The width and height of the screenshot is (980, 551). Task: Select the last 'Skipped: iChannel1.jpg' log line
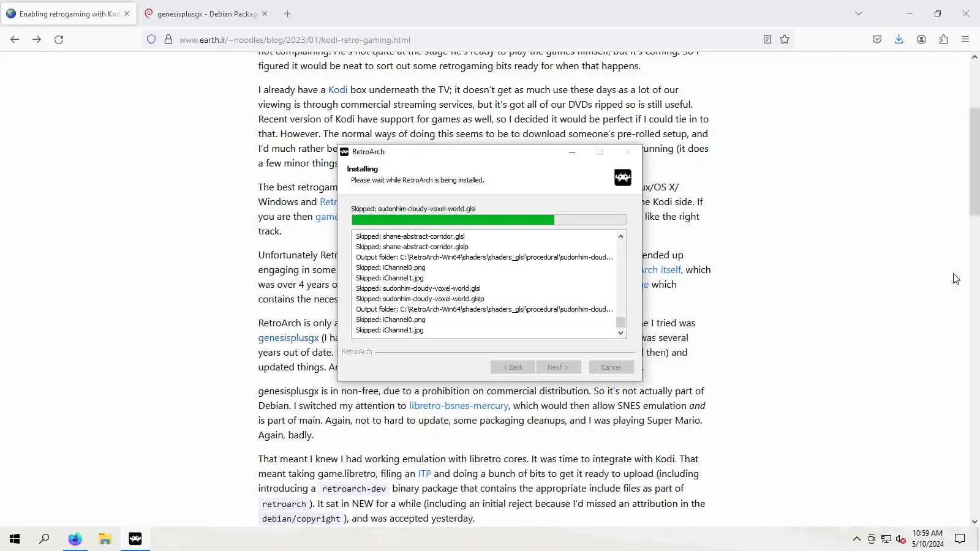click(390, 330)
